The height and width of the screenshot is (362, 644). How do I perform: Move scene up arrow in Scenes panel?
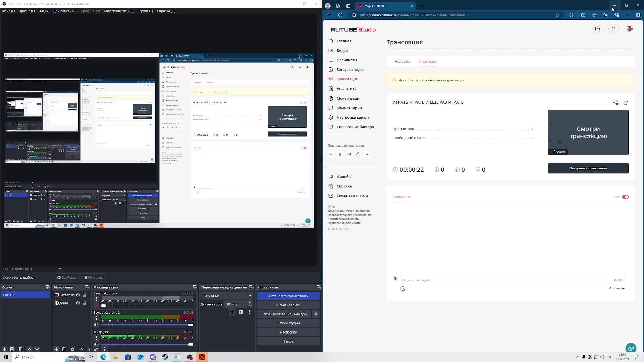[x=29, y=349]
